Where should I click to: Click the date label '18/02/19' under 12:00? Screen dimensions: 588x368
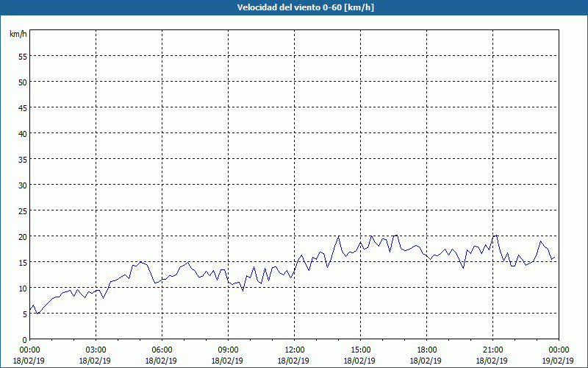[x=293, y=361]
